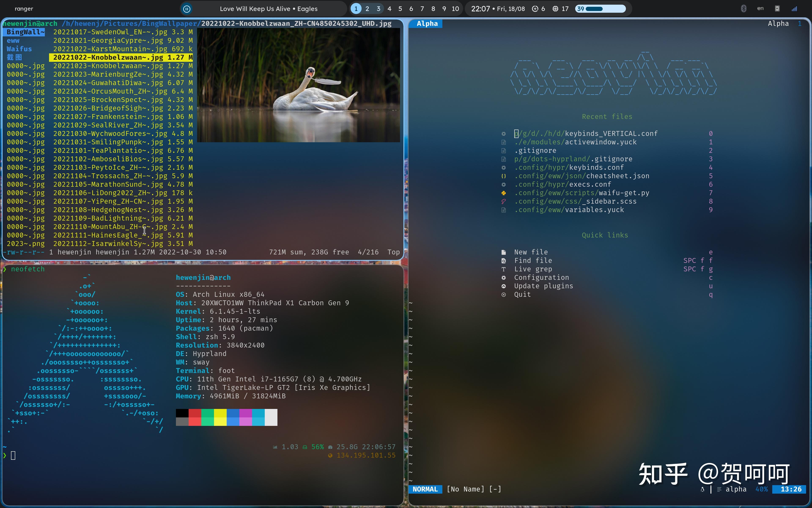Screen dimensions: 812x508
Task: Select 20221021-GeorgiaCypre file in ranger
Action: [x=123, y=40]
